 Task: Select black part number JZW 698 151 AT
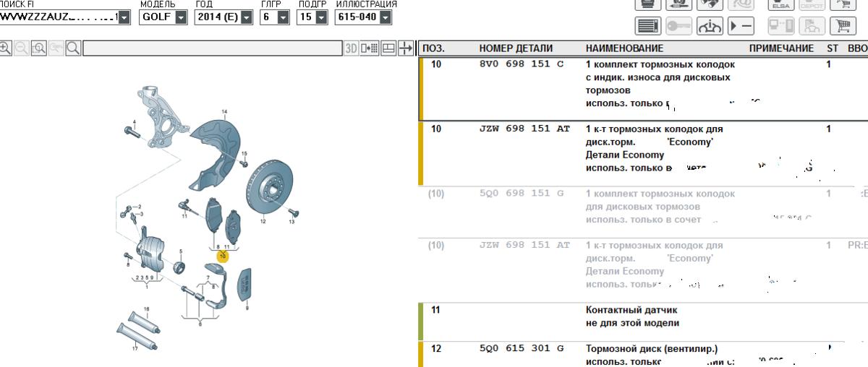[x=524, y=129]
